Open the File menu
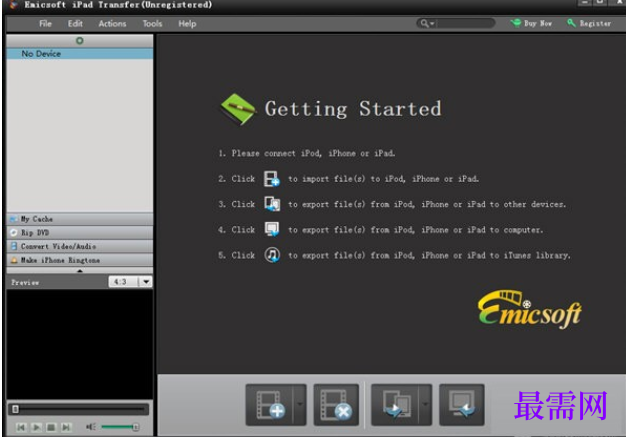The image size is (626, 437). 45,24
